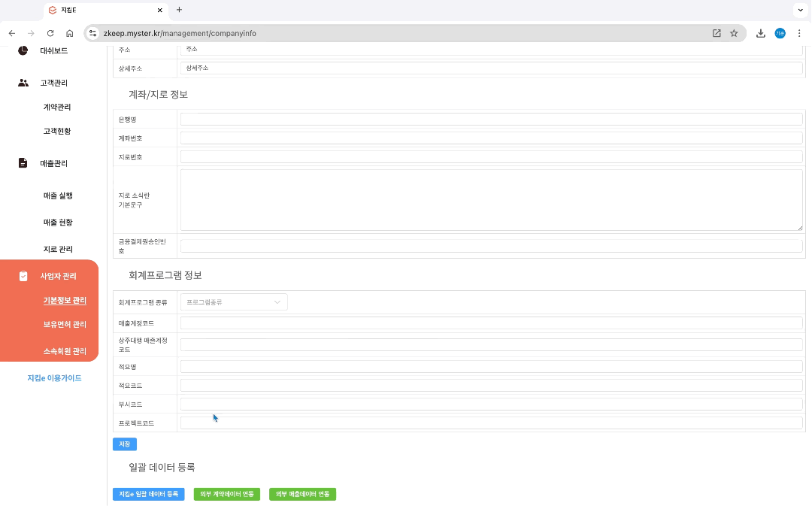Screen dimensions: 812x506
Task: Open 보유면허 관리 submenu
Action: click(x=65, y=325)
